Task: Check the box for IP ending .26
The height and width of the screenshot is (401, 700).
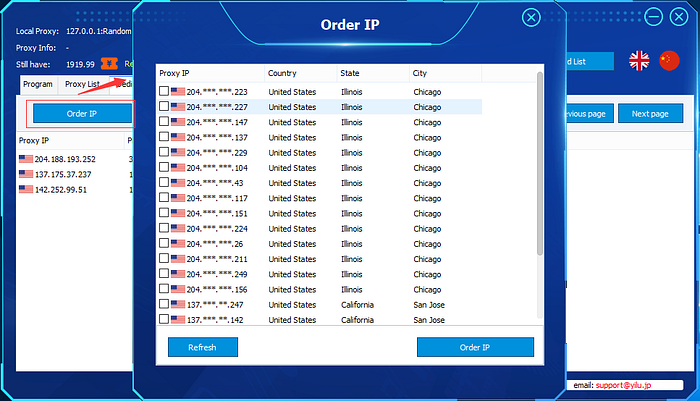Action: pos(164,243)
